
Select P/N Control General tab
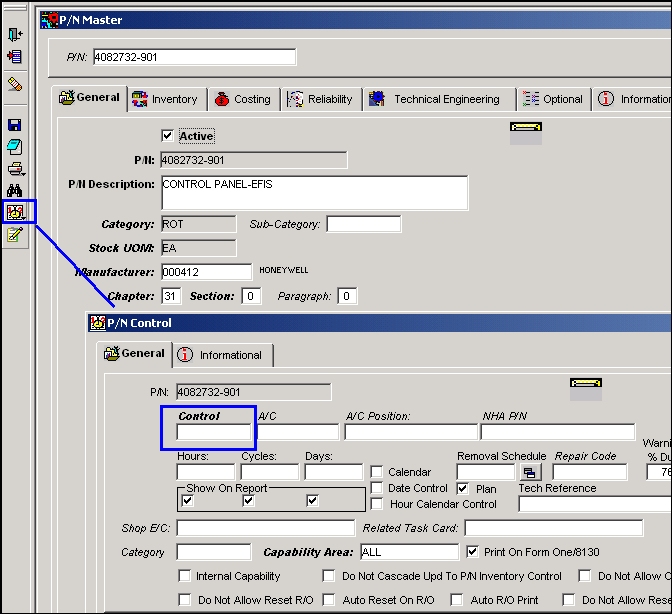point(135,353)
